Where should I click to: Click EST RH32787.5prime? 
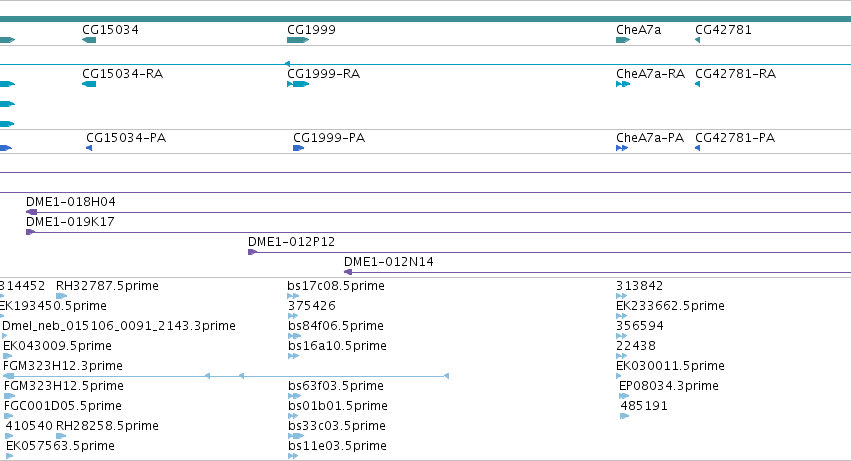click(x=107, y=286)
